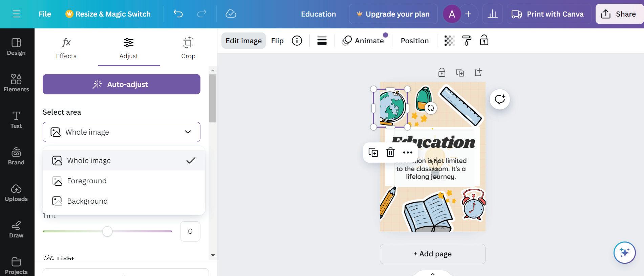Open the image info icon
This screenshot has height=276, width=644.
pyautogui.click(x=297, y=41)
